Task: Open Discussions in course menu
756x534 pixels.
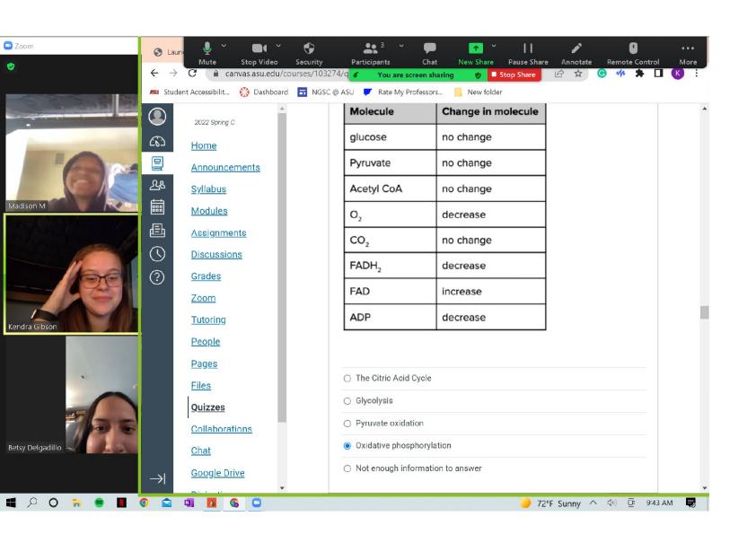Action: pyautogui.click(x=216, y=254)
